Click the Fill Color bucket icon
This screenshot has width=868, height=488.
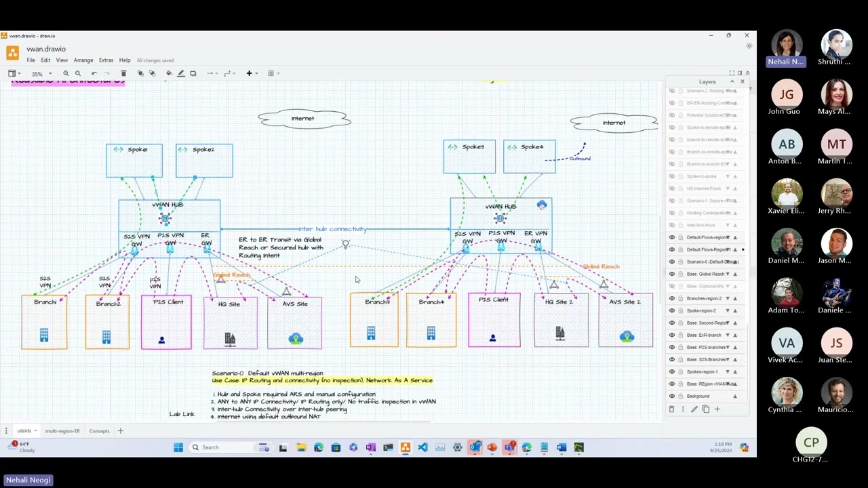pos(169,73)
